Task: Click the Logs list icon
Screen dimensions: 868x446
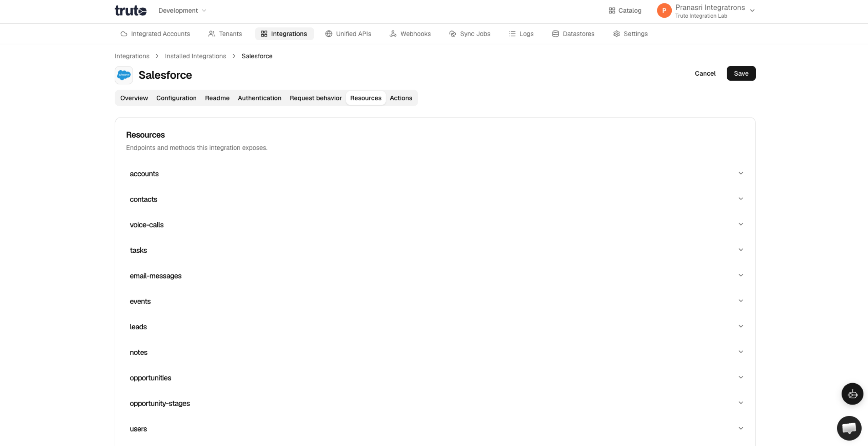Action: [x=512, y=34]
